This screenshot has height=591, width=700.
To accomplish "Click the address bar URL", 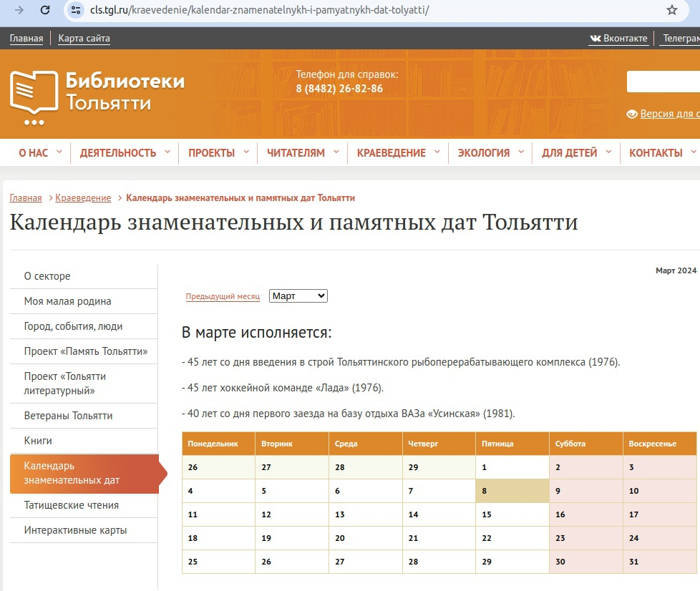I will coord(259,10).
